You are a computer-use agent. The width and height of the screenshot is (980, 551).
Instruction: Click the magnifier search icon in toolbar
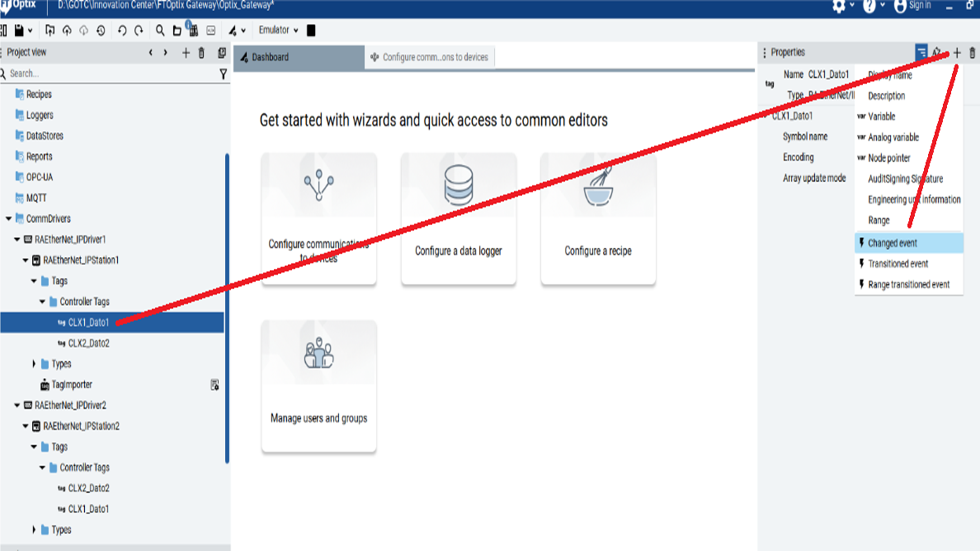pos(160,30)
